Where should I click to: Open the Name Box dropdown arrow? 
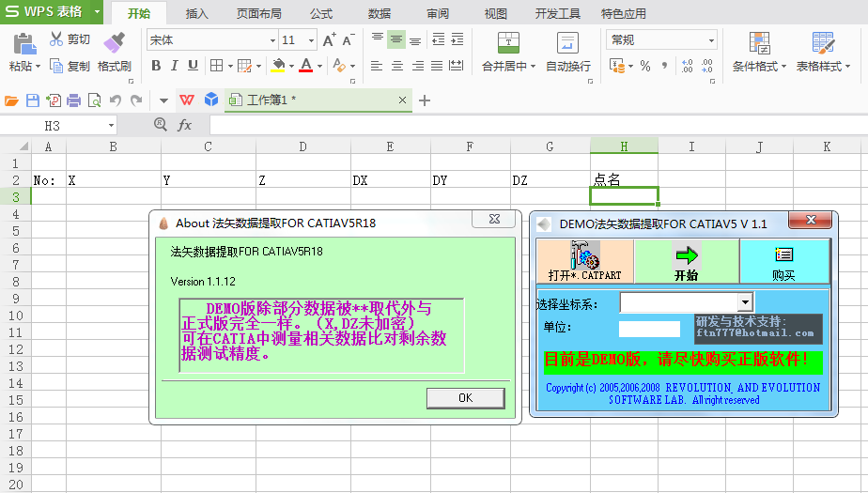[x=111, y=126]
